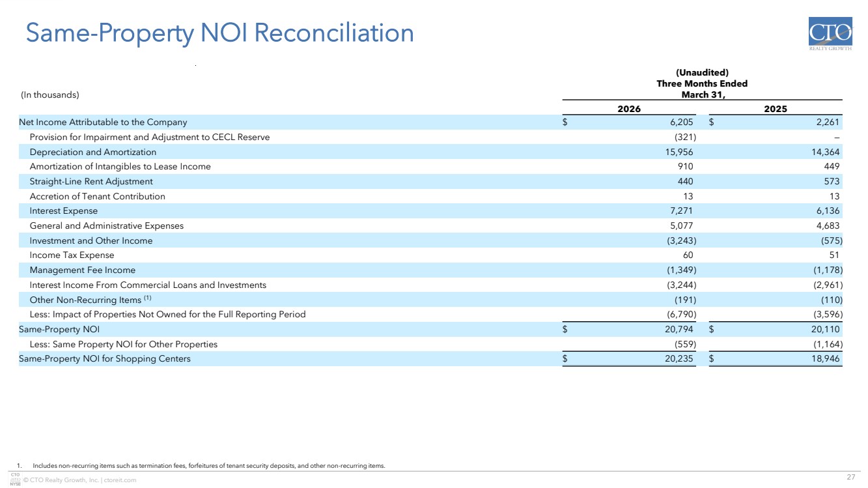The image size is (868, 488).
Task: Click the small CTO NYSE ticker icon
Action: pyautogui.click(x=13, y=480)
